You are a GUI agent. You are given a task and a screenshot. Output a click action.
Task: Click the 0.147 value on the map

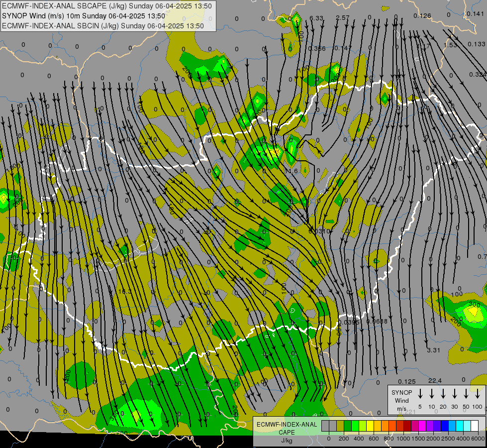coord(343,48)
